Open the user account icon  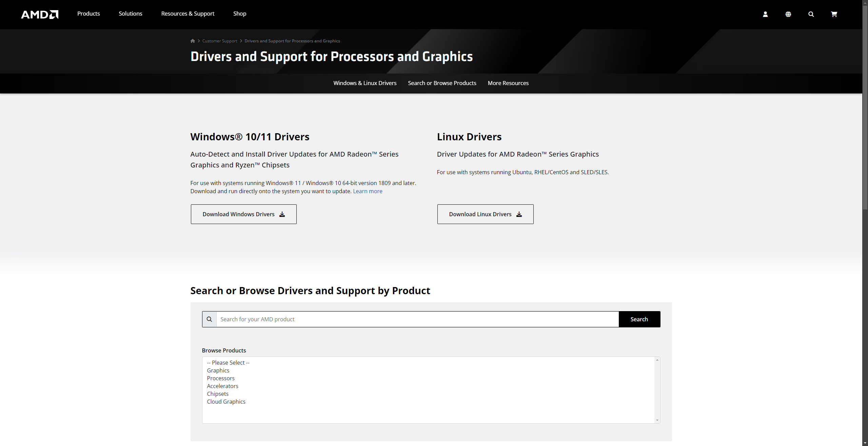coord(765,14)
